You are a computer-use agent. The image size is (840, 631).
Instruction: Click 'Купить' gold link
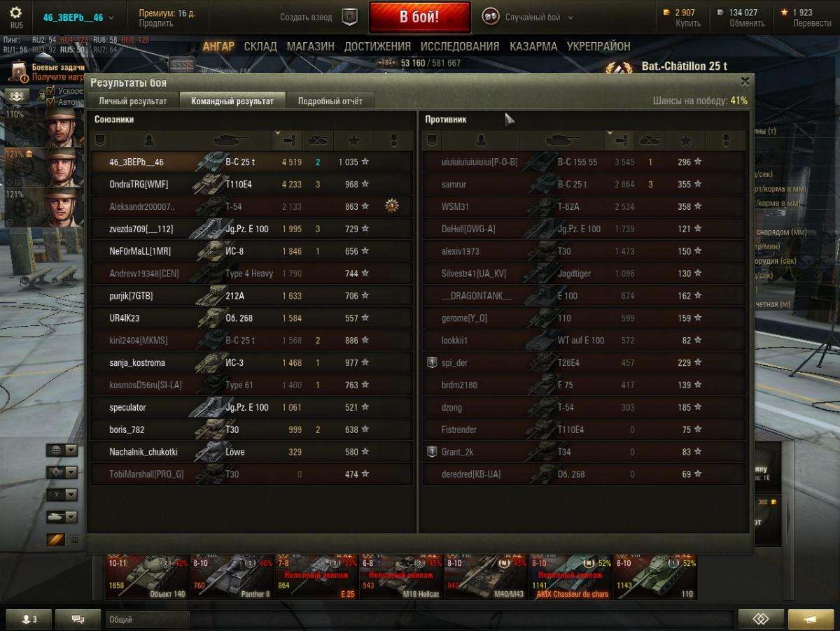pos(688,23)
